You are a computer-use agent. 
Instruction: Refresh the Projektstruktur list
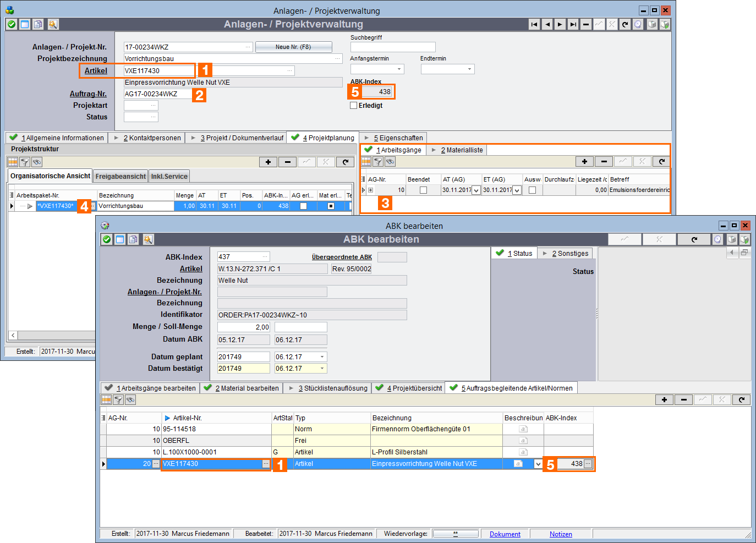pyautogui.click(x=345, y=162)
